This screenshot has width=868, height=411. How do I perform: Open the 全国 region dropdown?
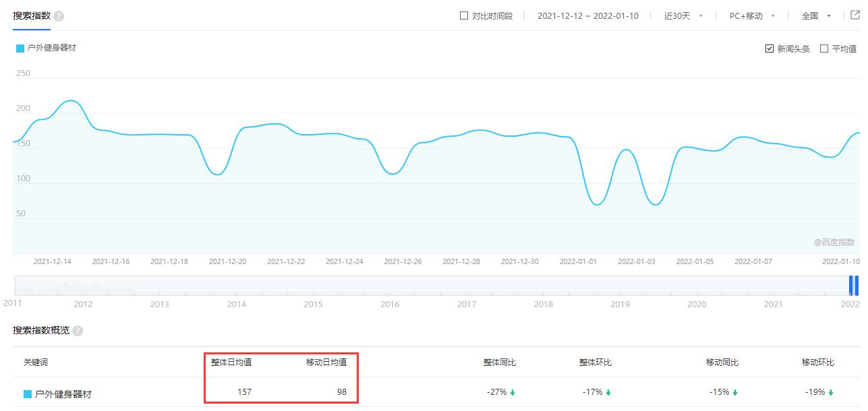point(816,15)
